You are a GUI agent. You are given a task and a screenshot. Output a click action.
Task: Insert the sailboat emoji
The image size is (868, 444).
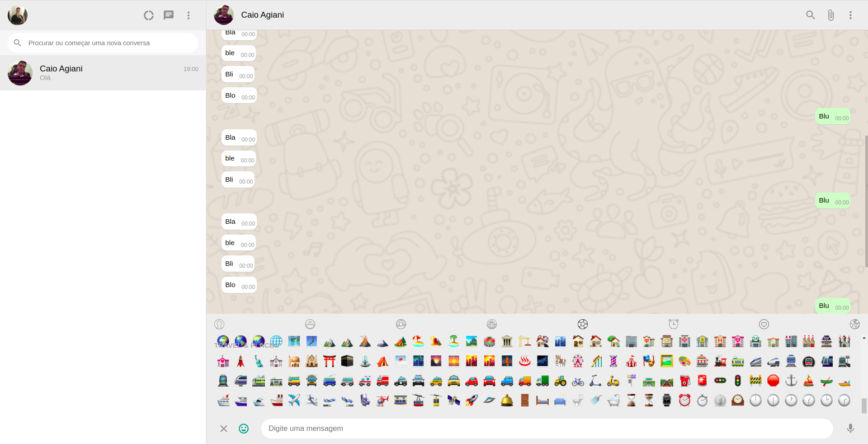(x=809, y=381)
